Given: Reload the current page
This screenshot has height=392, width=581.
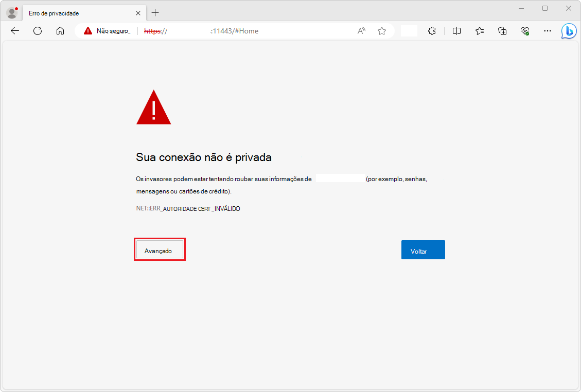Looking at the screenshot, I should point(37,31).
